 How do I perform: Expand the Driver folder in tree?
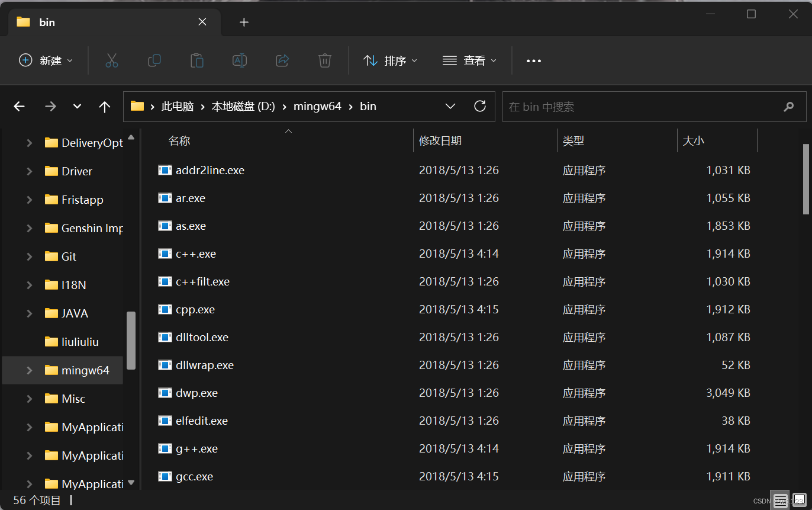(x=29, y=171)
